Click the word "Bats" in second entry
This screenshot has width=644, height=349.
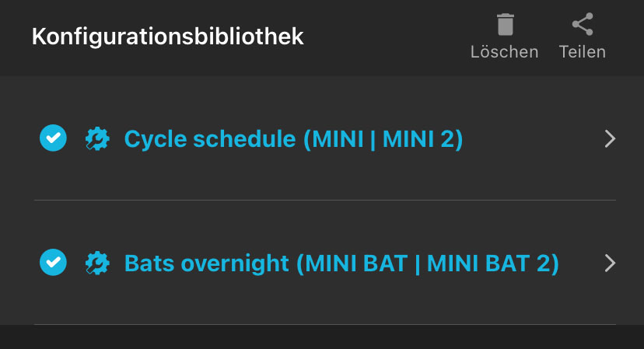pyautogui.click(x=152, y=263)
